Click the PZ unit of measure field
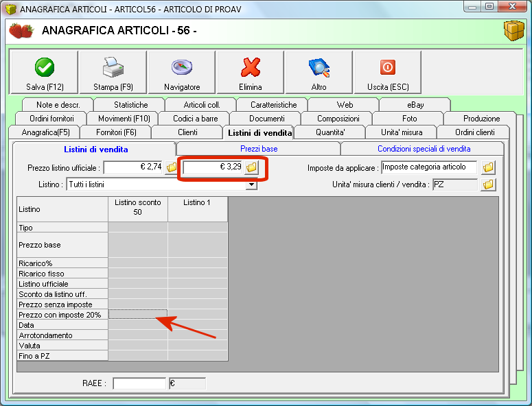The width and height of the screenshot is (532, 406). pos(454,184)
